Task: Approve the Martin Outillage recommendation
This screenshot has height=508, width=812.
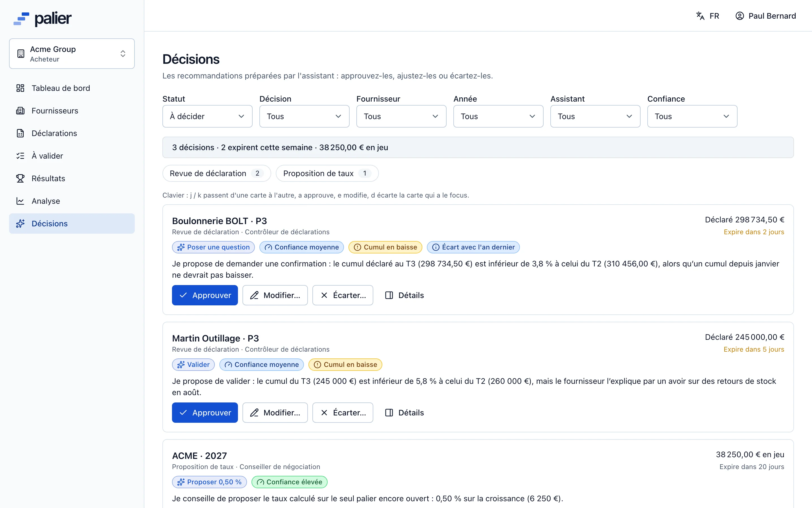Action: [205, 413]
